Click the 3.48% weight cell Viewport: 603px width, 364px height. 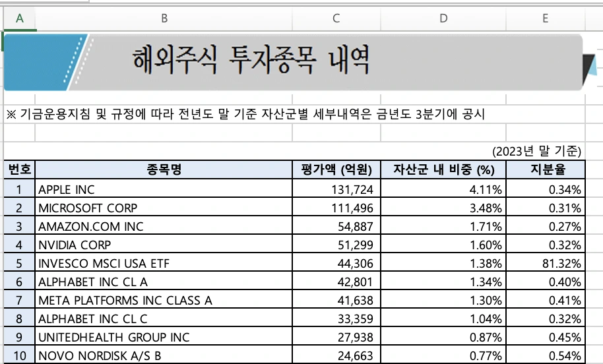point(443,207)
